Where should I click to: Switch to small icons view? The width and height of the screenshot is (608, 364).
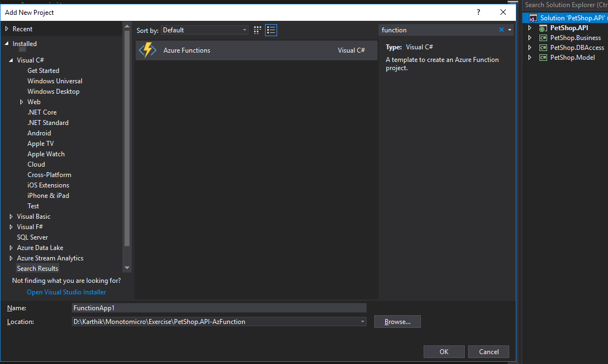(x=257, y=30)
